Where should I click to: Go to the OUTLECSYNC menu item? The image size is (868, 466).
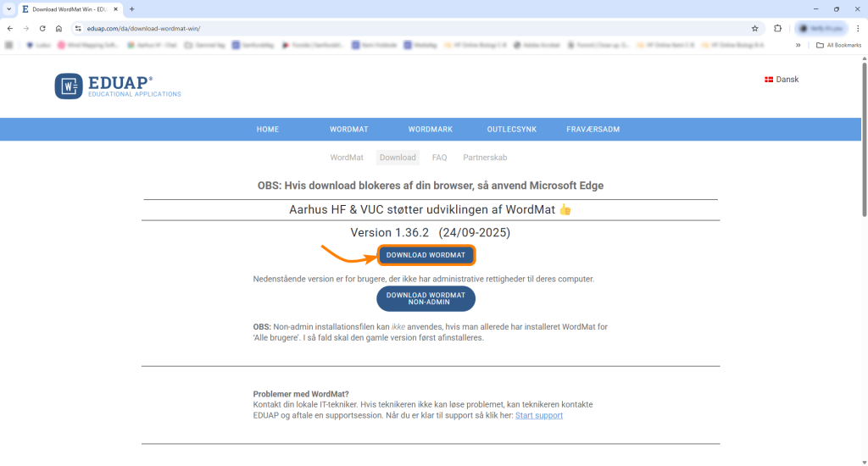(x=511, y=130)
